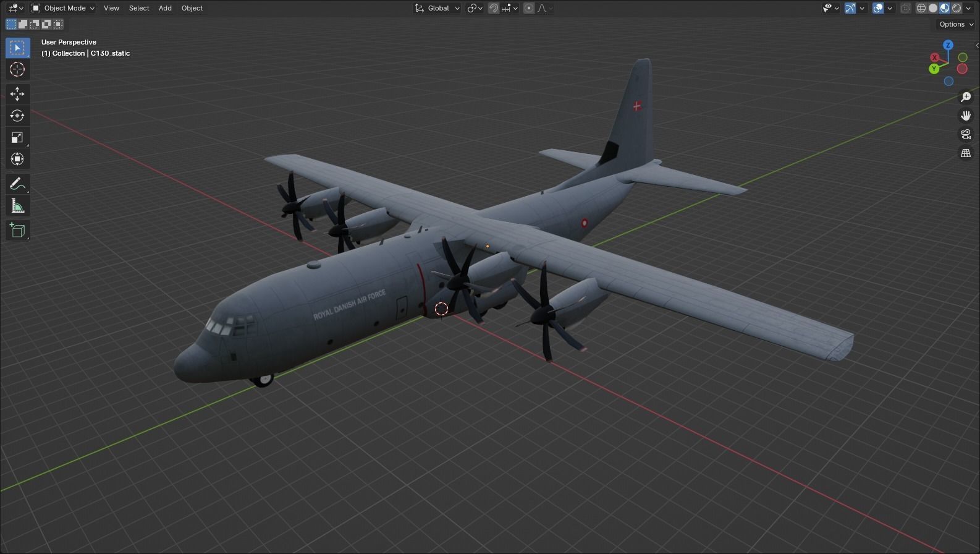Image resolution: width=980 pixels, height=554 pixels.
Task: Set selection mode to Extend
Action: click(x=23, y=24)
